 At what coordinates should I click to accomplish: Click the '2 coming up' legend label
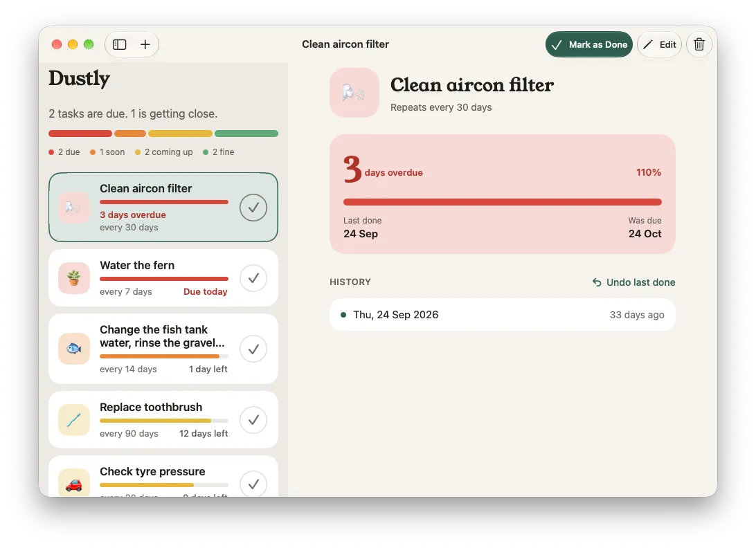pos(169,152)
